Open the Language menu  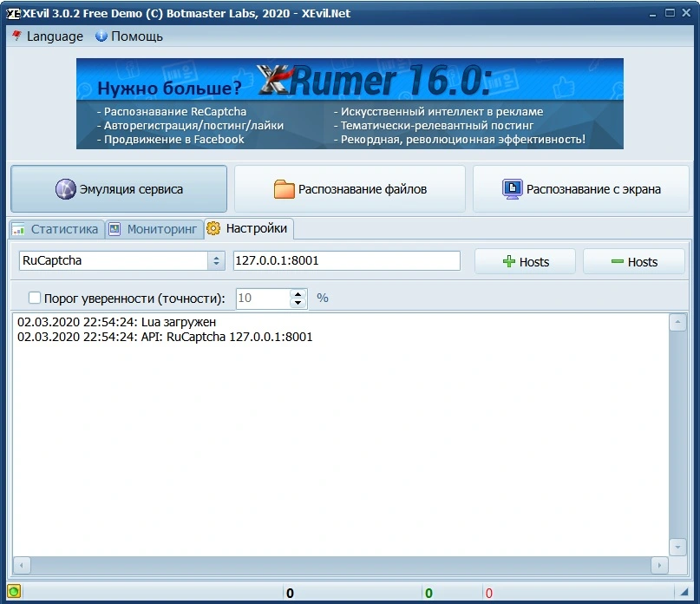(x=48, y=36)
